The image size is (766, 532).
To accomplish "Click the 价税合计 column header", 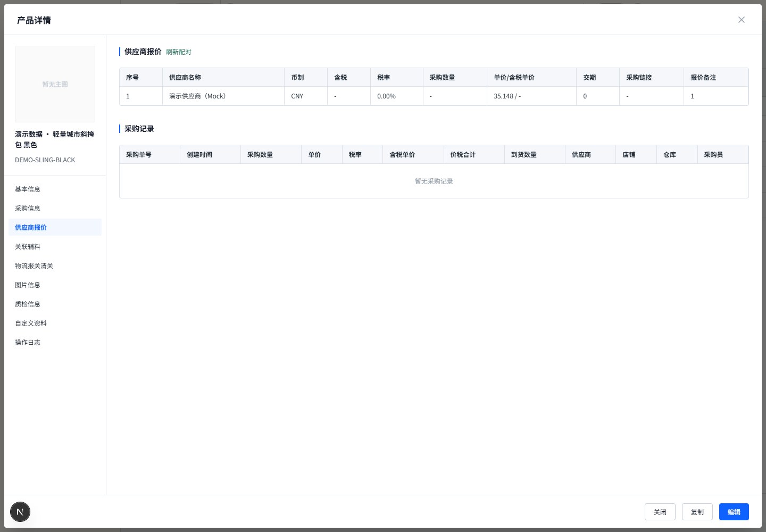I will [474, 155].
